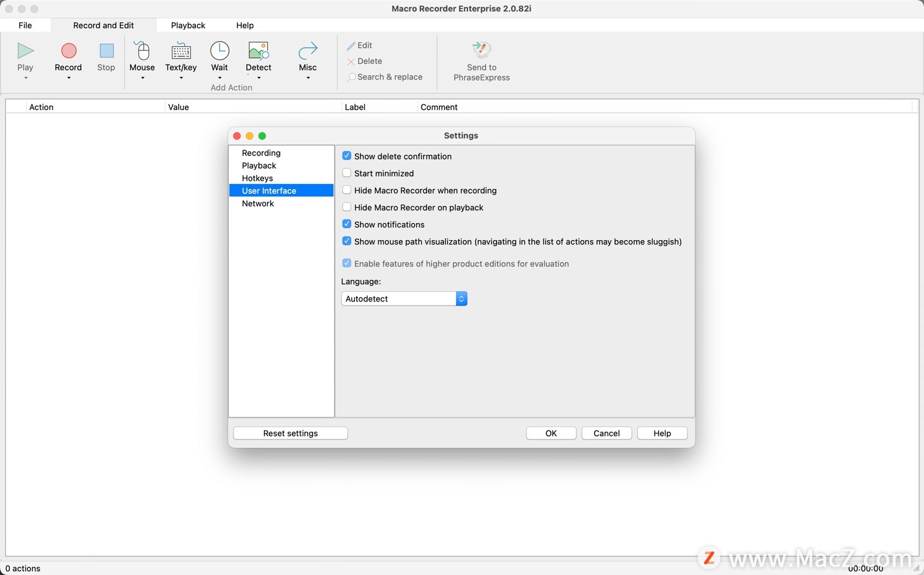The image size is (924, 575).
Task: Click the Misc arrow icon
Action: [x=308, y=51]
